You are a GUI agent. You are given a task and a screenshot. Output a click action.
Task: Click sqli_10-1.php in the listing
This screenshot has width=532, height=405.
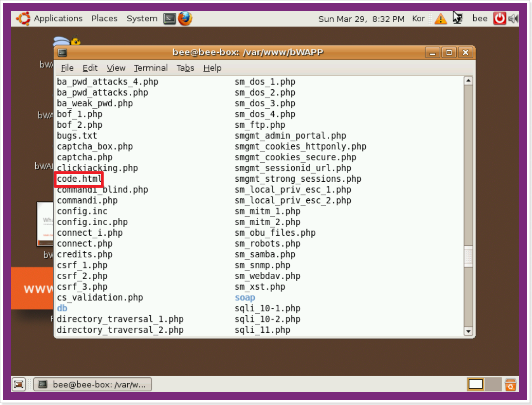click(267, 308)
